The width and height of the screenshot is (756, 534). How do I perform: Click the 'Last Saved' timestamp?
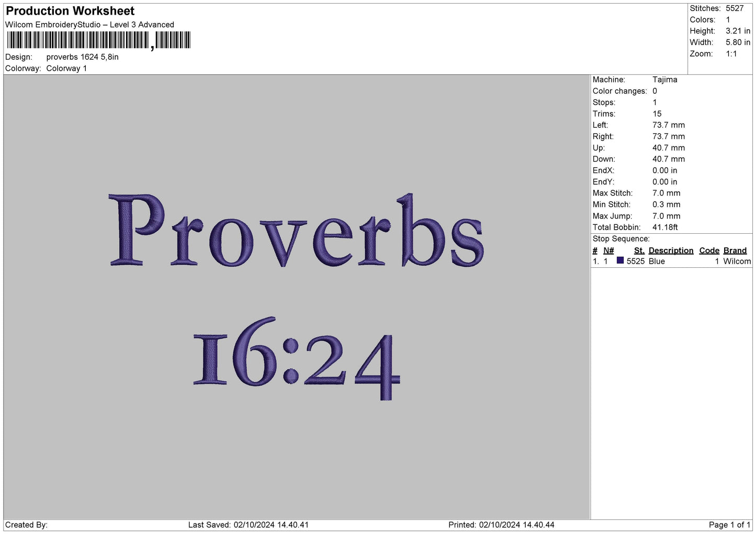249,525
